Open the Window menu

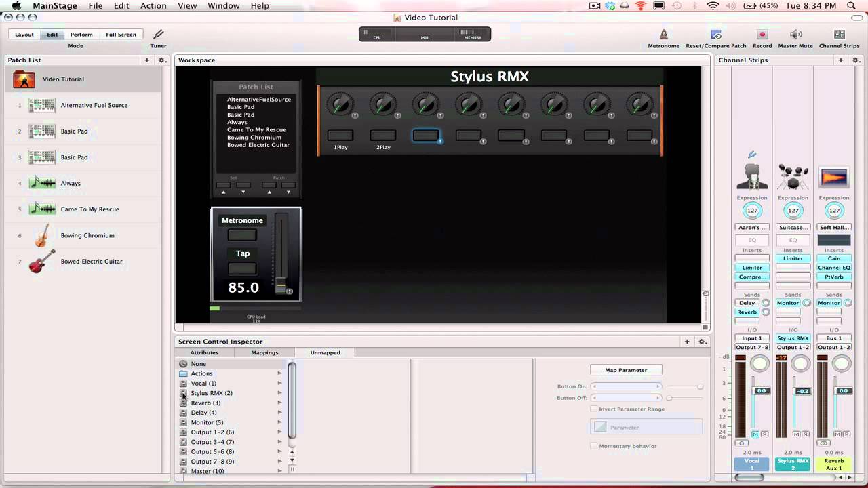click(223, 5)
